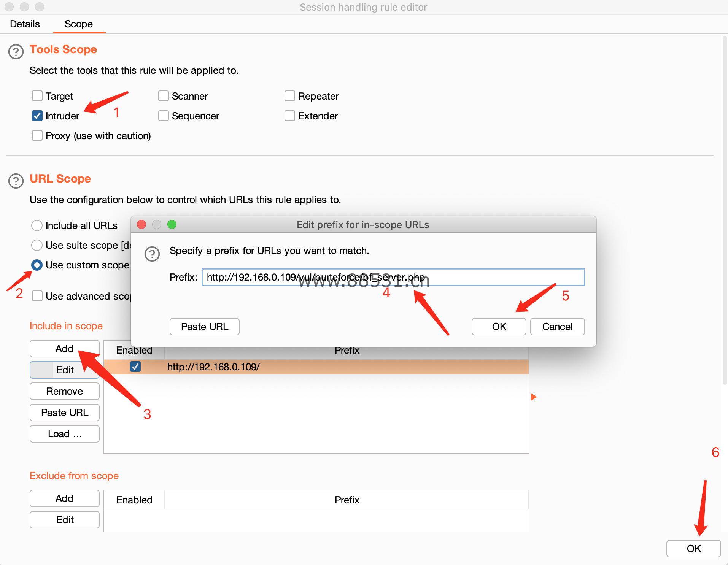Click into the Prefix input field
Image resolution: width=728 pixels, height=565 pixels.
click(x=393, y=277)
